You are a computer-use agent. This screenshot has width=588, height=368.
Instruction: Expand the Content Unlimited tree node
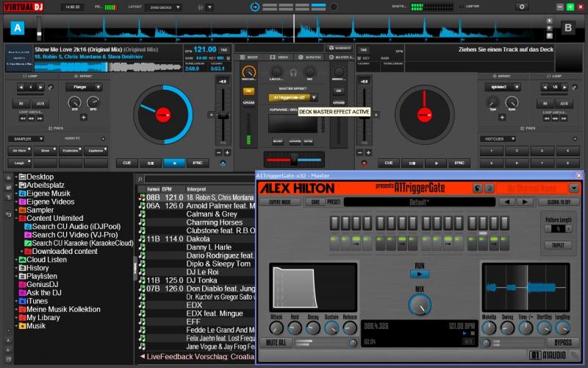tap(16, 218)
